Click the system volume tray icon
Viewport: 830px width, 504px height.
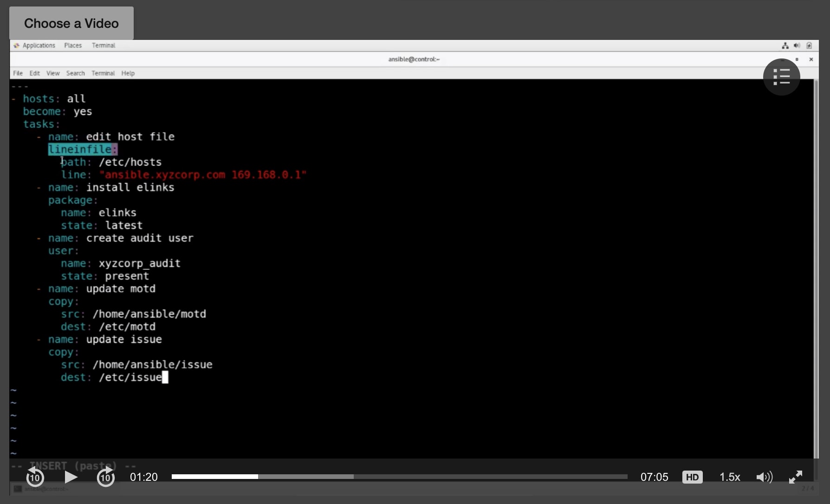797,45
